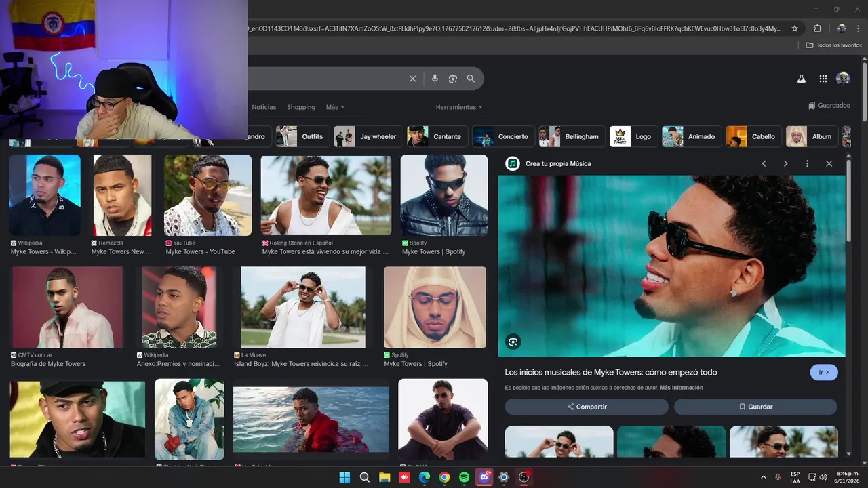This screenshot has width=868, height=488.
Task: Click the large preview image of Myke Towers
Action: click(672, 266)
